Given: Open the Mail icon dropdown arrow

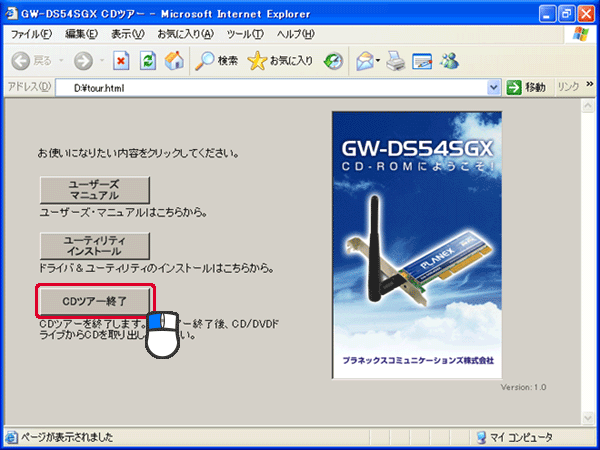Looking at the screenshot, I should point(378,60).
